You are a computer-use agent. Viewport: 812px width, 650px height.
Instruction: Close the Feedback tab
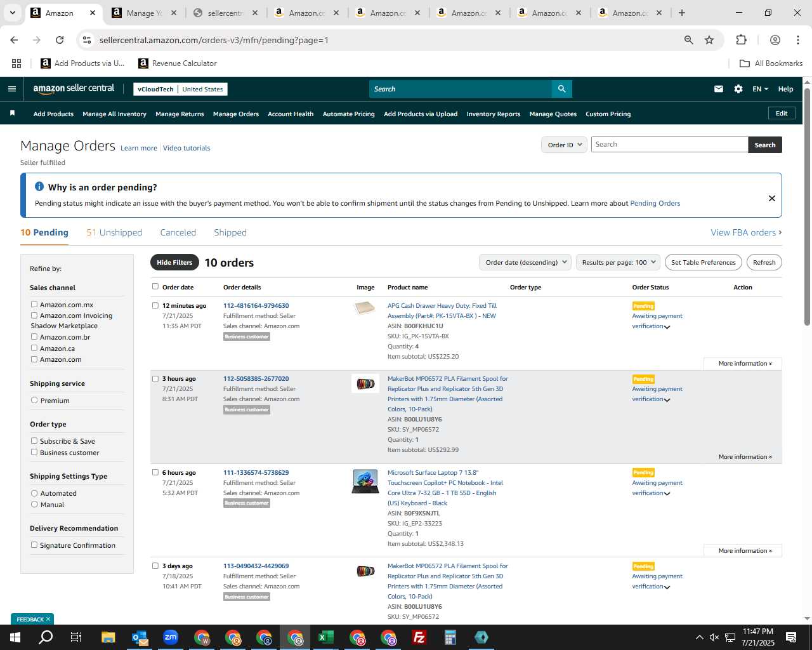pos(48,619)
